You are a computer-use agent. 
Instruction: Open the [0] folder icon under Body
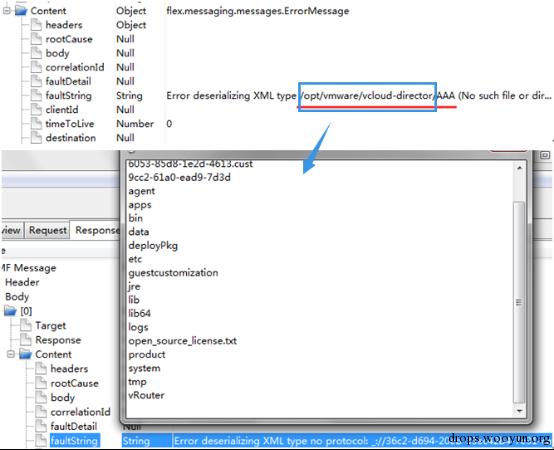click(10, 311)
